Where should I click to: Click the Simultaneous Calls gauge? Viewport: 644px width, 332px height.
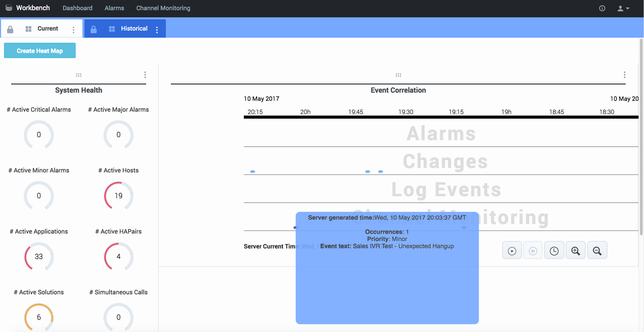[x=118, y=317]
